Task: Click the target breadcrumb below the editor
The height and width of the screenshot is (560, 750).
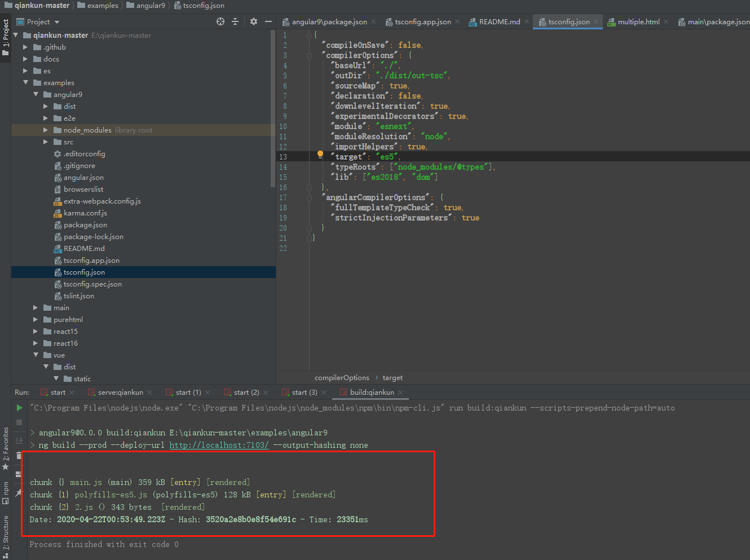Action: click(x=392, y=377)
